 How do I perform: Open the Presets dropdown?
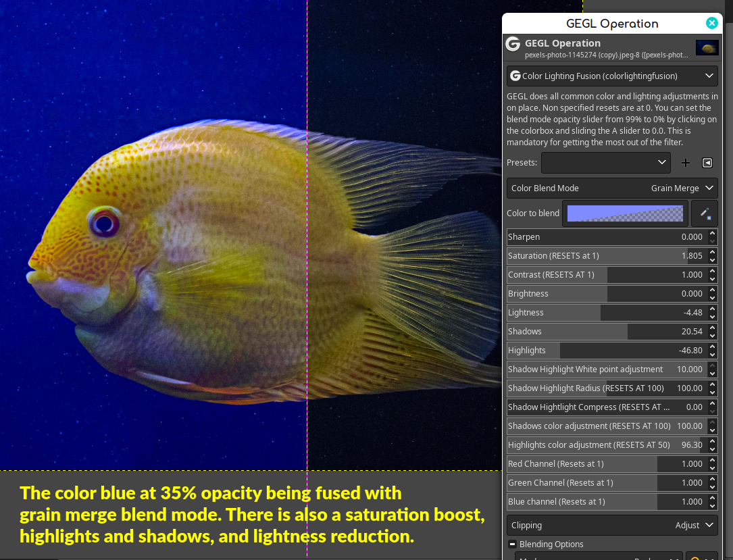(x=606, y=163)
